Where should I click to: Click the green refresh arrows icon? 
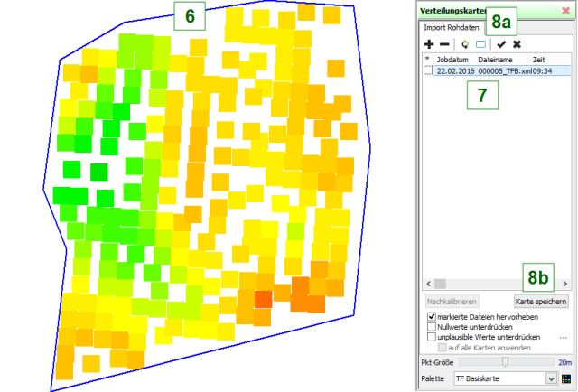point(465,43)
